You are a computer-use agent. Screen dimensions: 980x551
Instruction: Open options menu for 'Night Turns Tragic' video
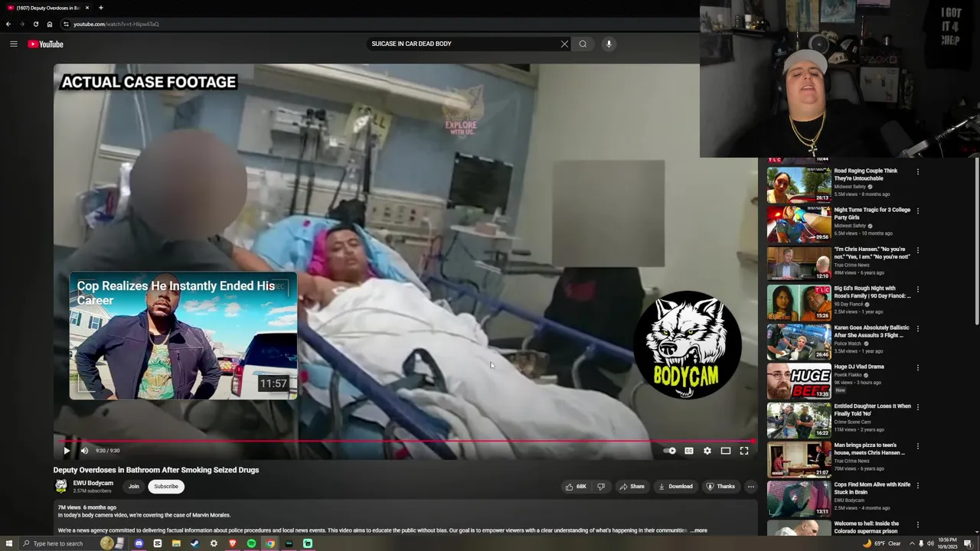coord(917,210)
